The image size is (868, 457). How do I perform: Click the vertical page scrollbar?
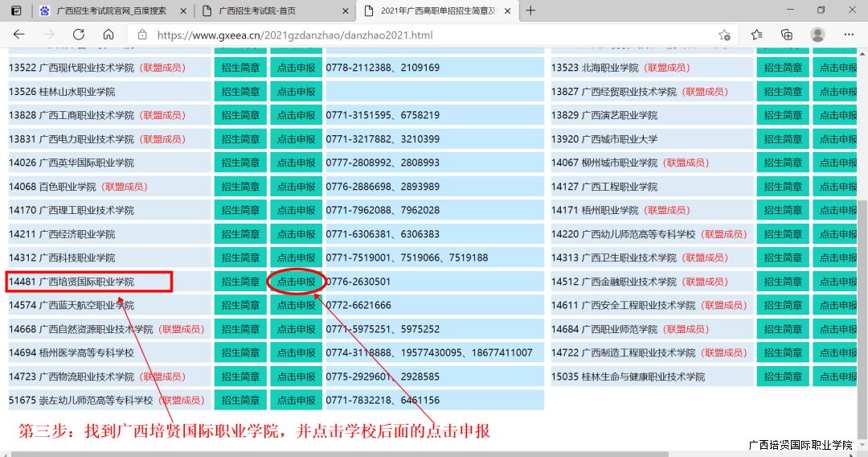863,241
